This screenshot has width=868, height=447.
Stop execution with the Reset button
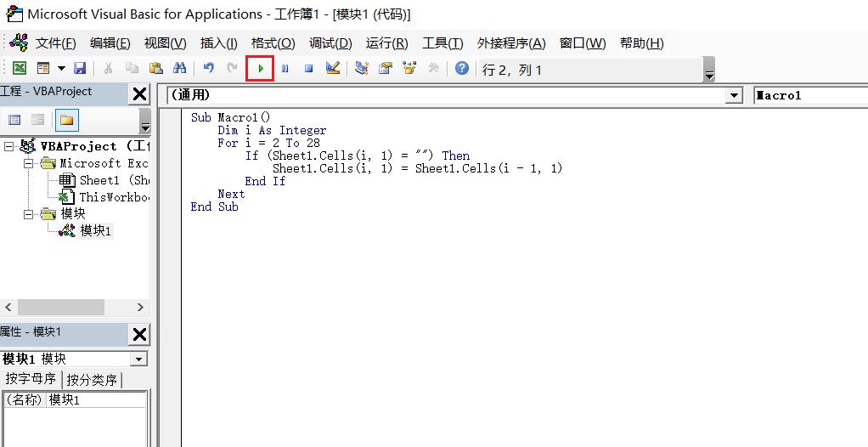pos(309,69)
